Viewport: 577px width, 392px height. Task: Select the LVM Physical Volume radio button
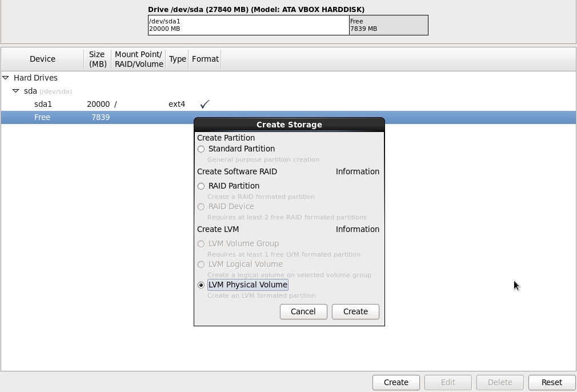point(201,285)
